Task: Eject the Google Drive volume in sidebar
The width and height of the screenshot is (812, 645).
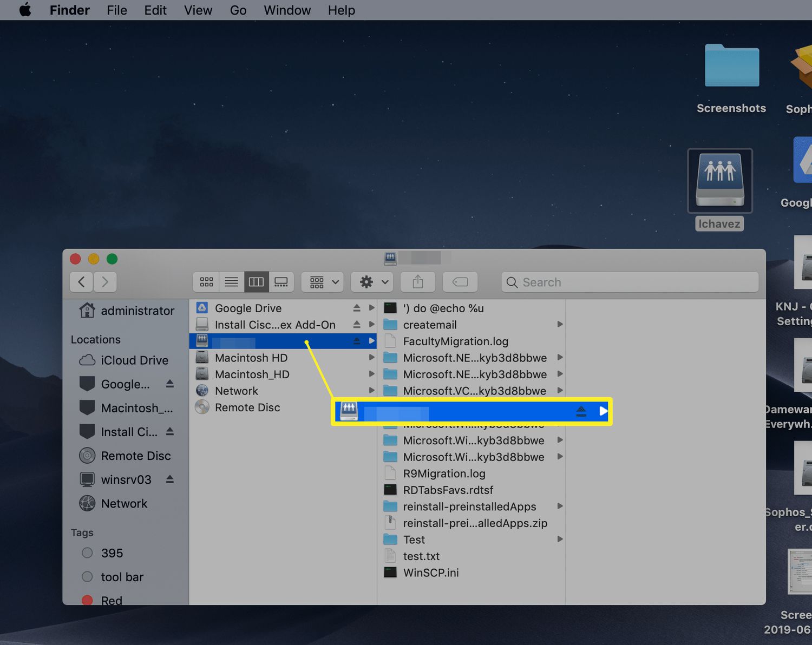Action: click(169, 384)
